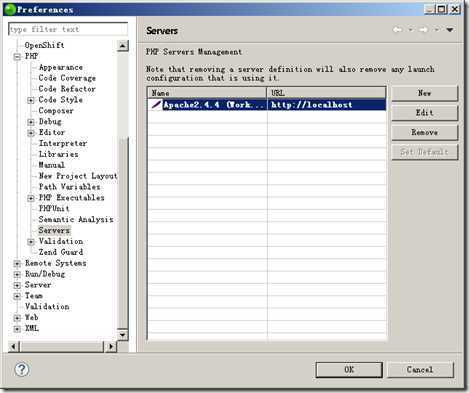Select top-level Validation tree item

(47, 307)
